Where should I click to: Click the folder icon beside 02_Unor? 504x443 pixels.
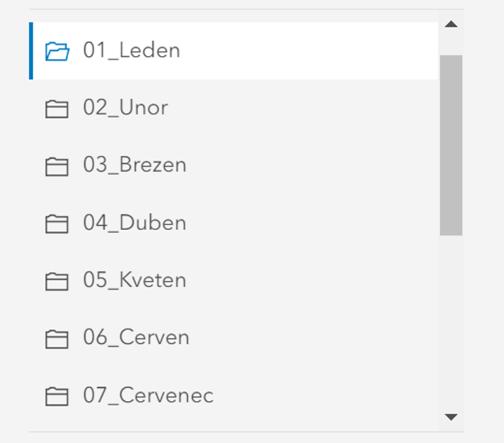57,109
